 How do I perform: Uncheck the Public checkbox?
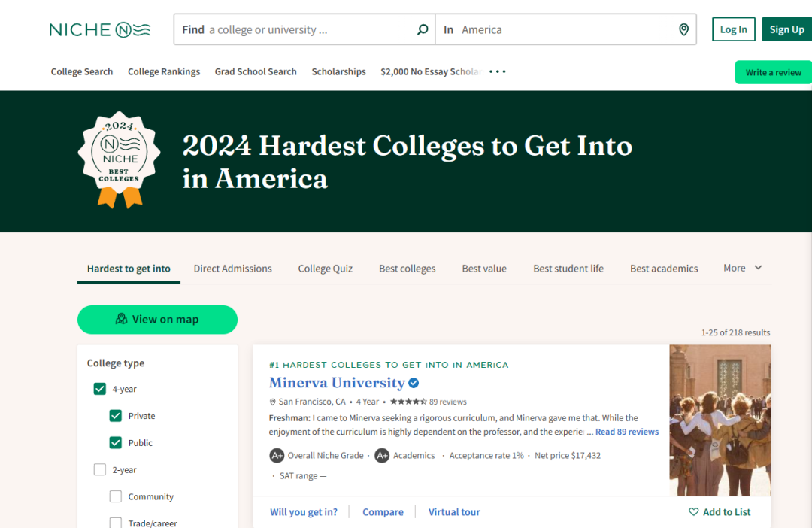click(x=116, y=442)
